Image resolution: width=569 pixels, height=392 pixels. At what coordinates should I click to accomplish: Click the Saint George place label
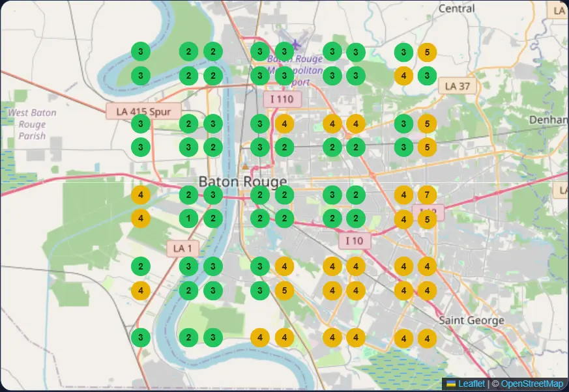(471, 320)
